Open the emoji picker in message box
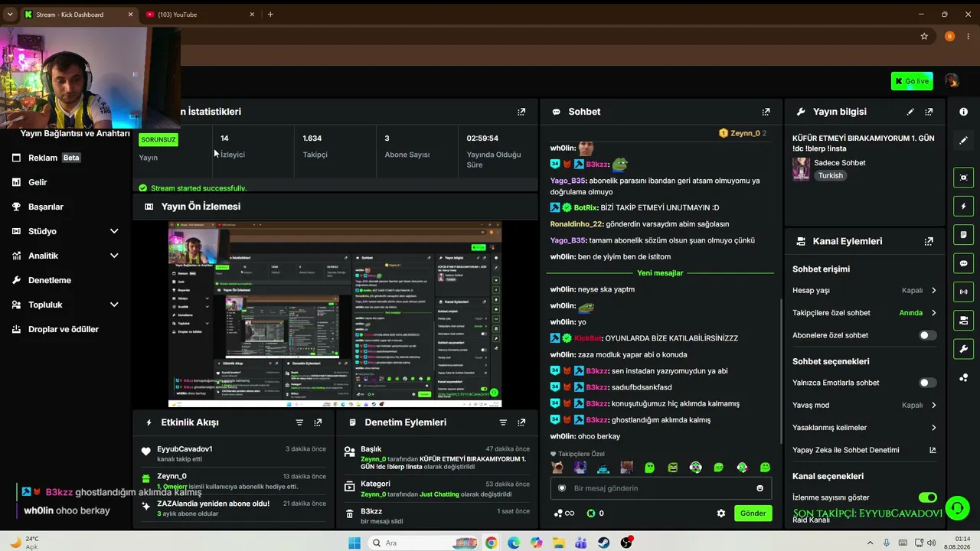 (759, 488)
